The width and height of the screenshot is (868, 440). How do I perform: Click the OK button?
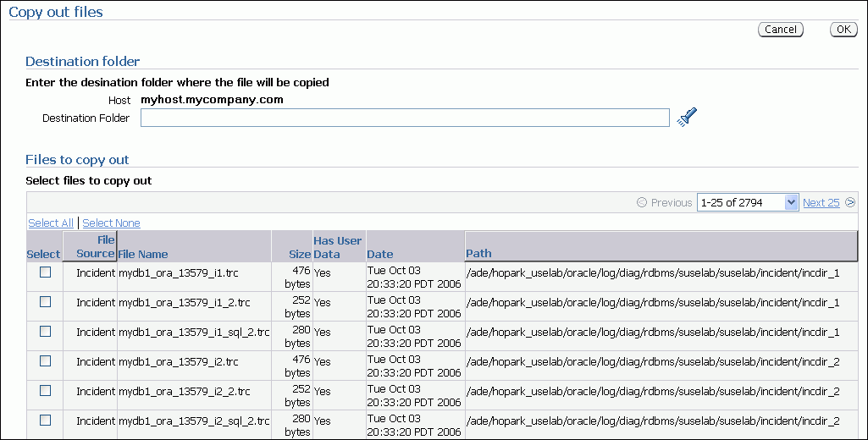click(x=843, y=30)
